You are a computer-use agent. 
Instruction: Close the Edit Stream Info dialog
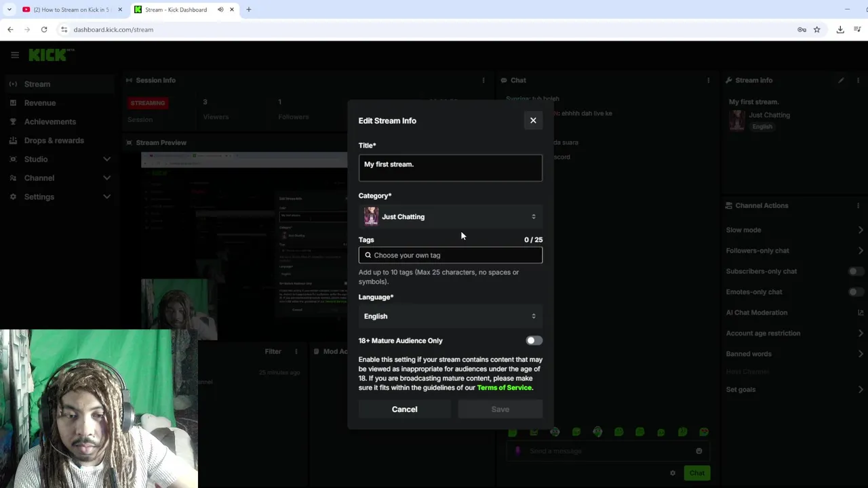(x=533, y=121)
